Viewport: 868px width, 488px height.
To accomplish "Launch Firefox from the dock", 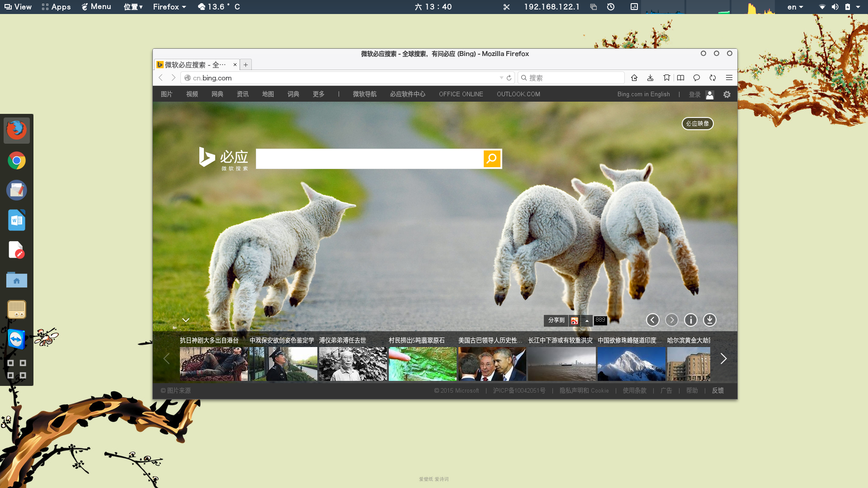I will click(x=17, y=131).
